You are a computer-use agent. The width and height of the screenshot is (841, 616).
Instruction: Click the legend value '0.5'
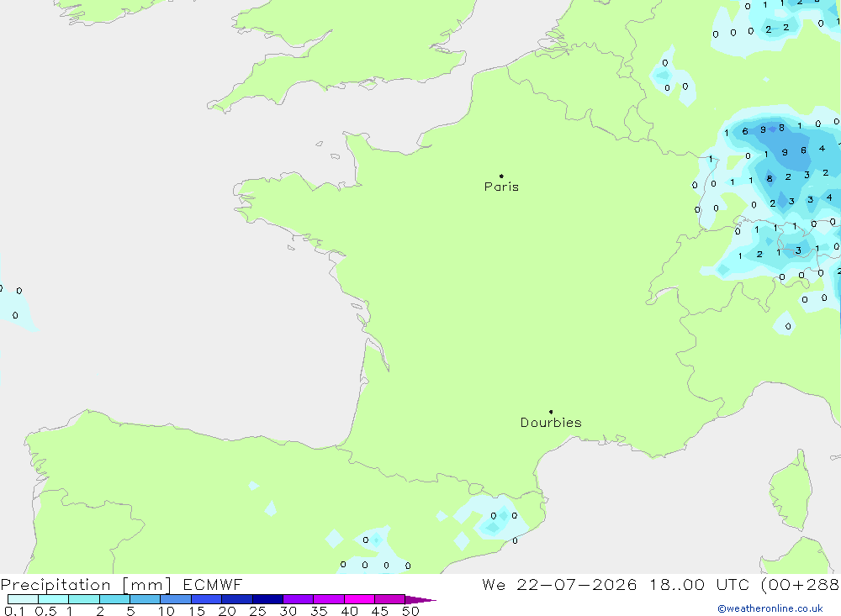click(45, 611)
